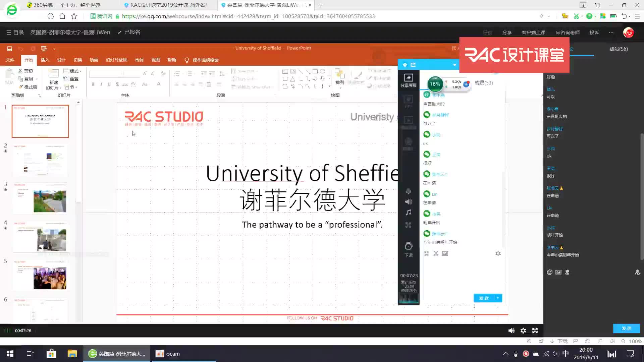The height and width of the screenshot is (362, 644).
Task: Insert picture in the popup chat window
Action: point(445,253)
